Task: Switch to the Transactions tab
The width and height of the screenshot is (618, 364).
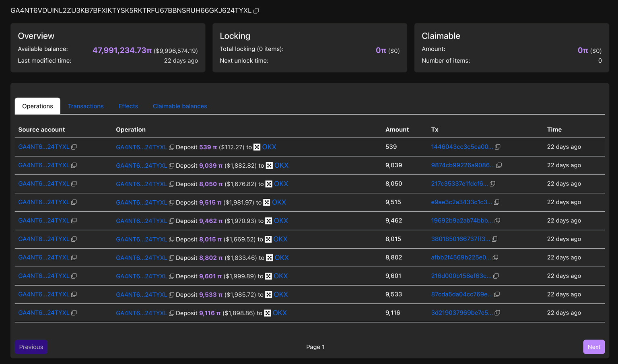Action: click(x=86, y=106)
